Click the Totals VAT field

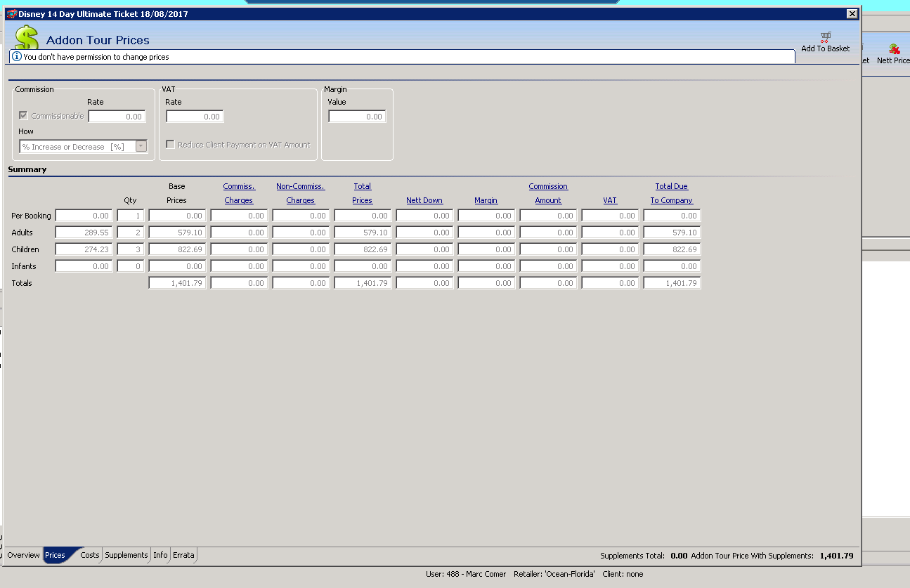point(610,283)
